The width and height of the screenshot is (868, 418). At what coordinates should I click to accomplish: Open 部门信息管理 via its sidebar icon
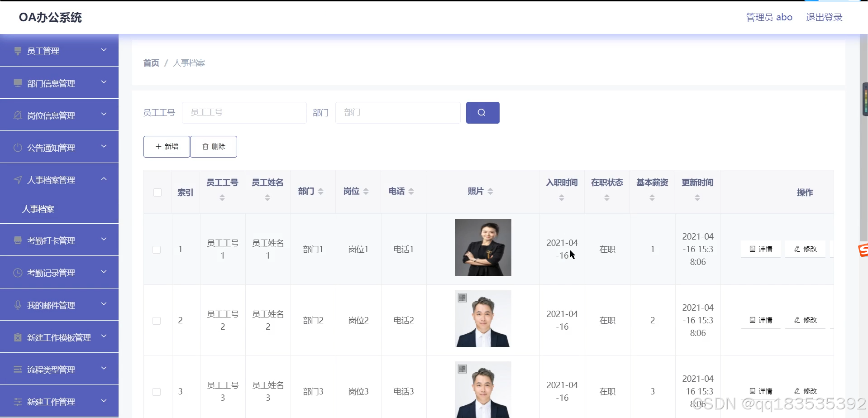(x=18, y=83)
